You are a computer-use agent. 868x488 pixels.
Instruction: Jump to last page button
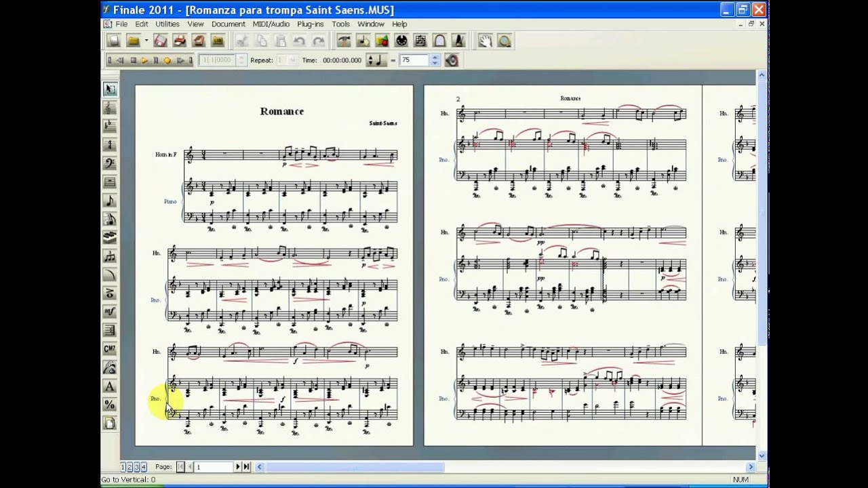pos(246,467)
